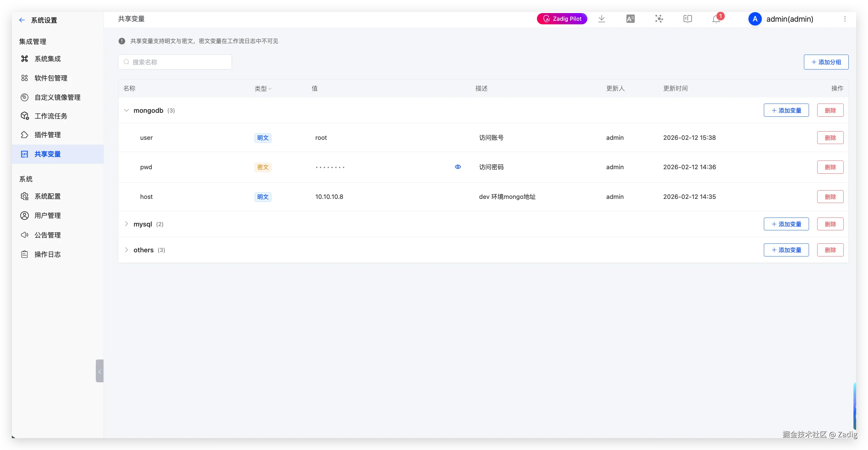Click 添加变量 for the mysql group
Viewport: 868px width, 450px height.
coord(786,224)
